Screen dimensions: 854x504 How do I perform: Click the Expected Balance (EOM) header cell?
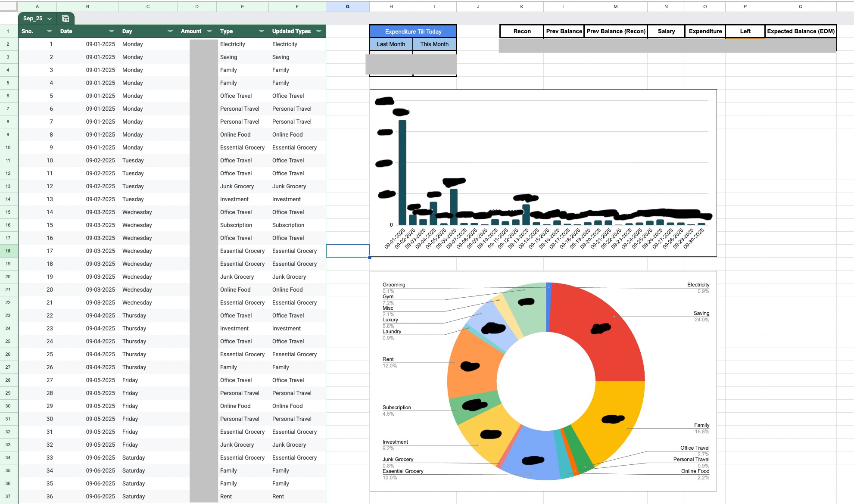tap(800, 31)
